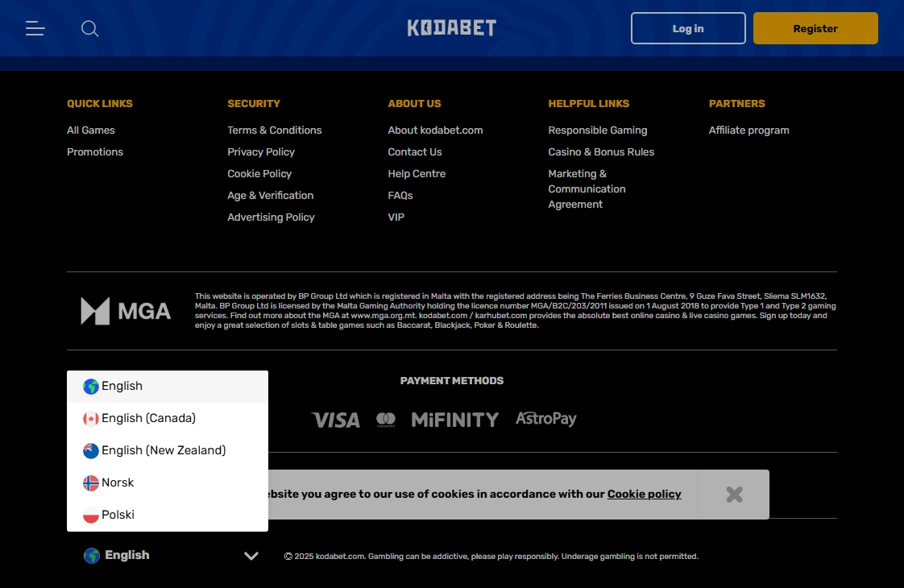Click the MGA logo
This screenshot has width=904, height=588.
[126, 311]
